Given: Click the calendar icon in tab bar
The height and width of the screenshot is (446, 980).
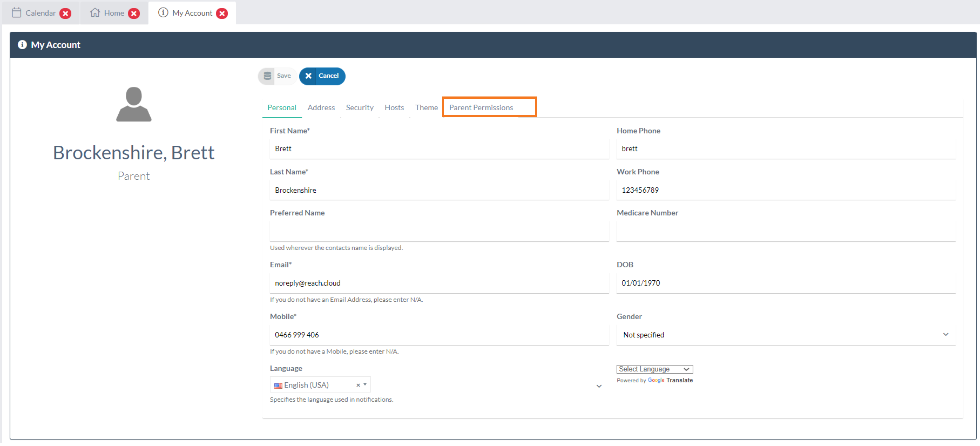Looking at the screenshot, I should [16, 13].
